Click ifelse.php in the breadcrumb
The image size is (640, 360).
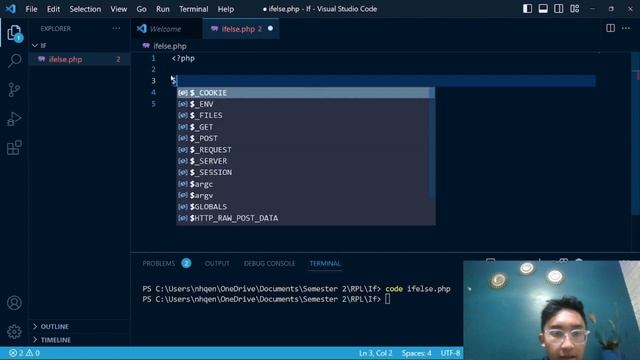[x=170, y=46]
